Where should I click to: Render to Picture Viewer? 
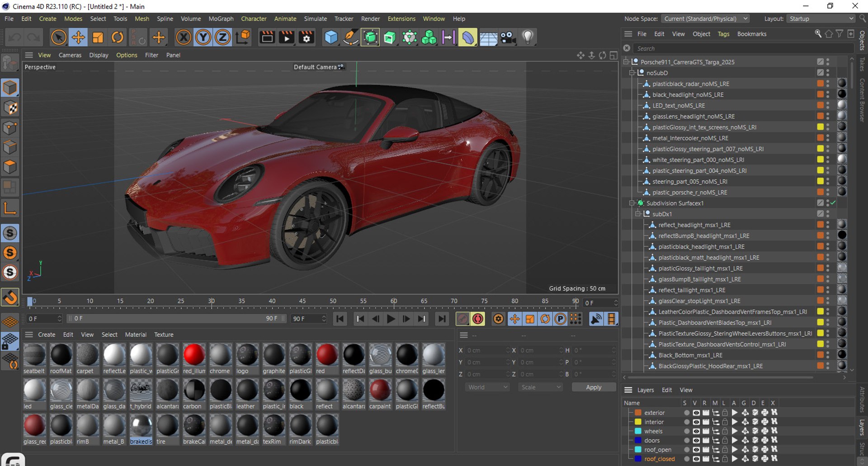287,38
